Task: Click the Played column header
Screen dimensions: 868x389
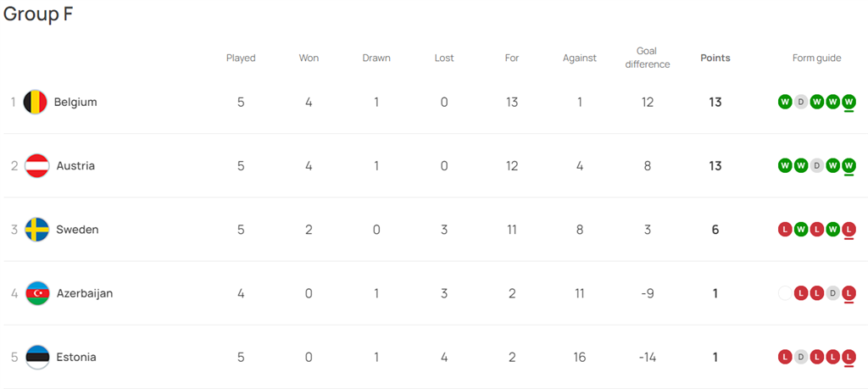Action: tap(241, 58)
